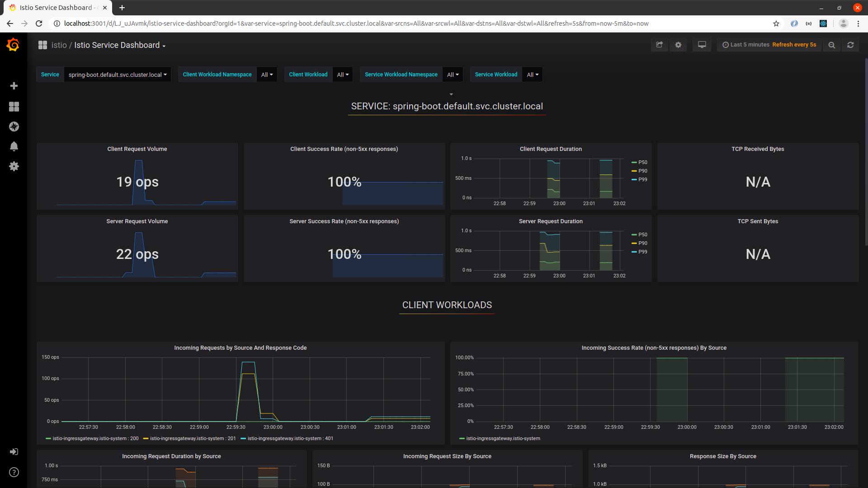Click the share dashboard icon

(659, 45)
